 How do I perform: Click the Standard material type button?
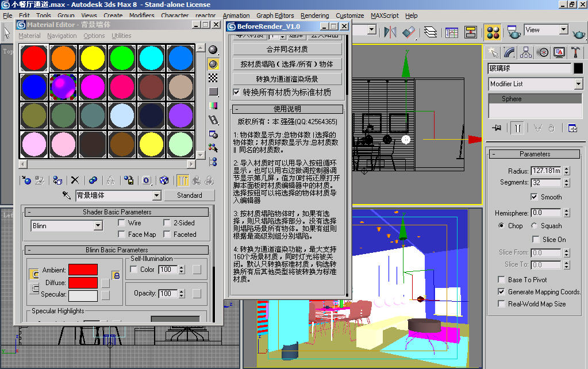coord(189,195)
